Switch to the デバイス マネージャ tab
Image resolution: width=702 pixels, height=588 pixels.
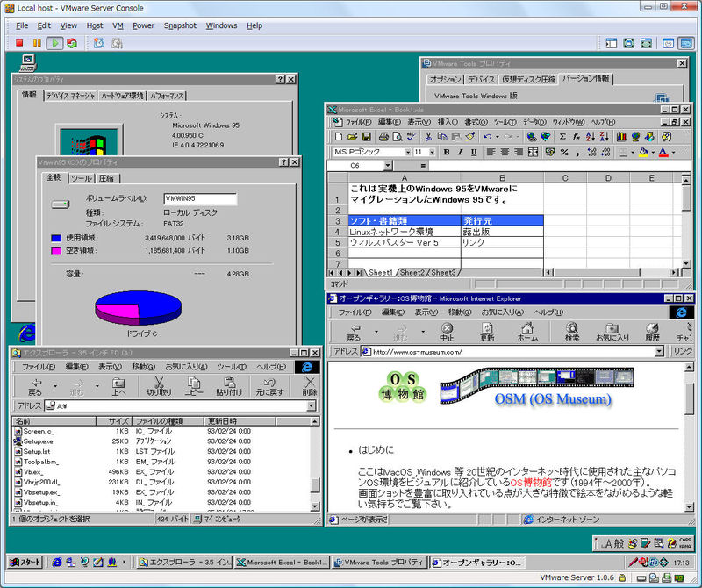click(70, 96)
